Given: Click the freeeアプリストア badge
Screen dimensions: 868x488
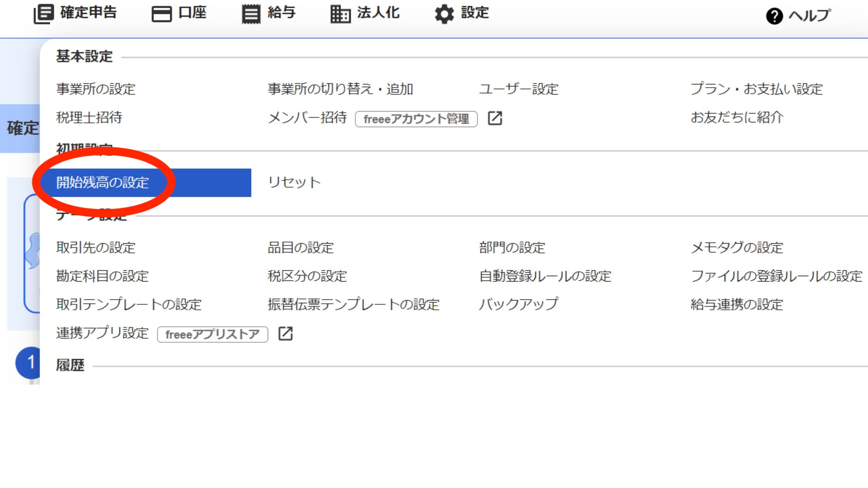Looking at the screenshot, I should tap(212, 334).
